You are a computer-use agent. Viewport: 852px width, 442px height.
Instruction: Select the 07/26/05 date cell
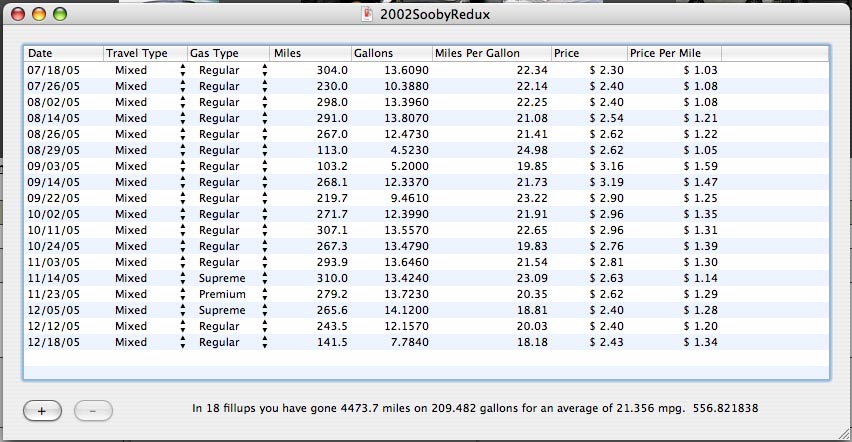click(x=53, y=86)
